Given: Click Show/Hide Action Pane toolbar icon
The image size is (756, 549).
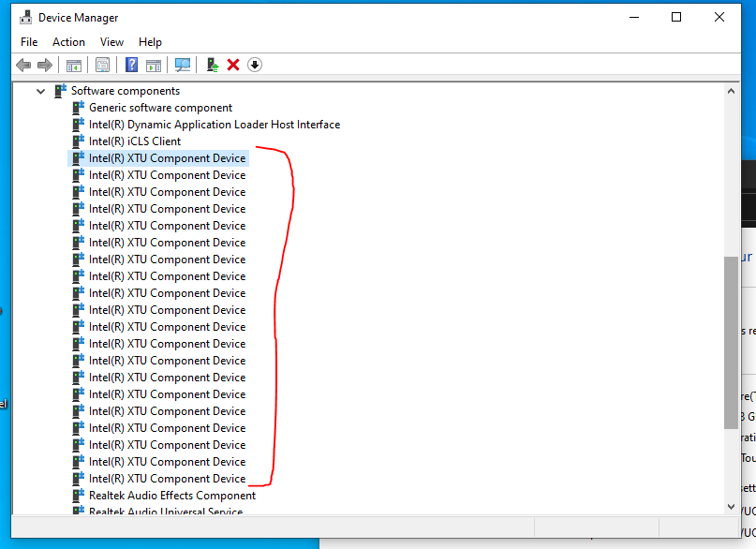Looking at the screenshot, I should point(154,65).
